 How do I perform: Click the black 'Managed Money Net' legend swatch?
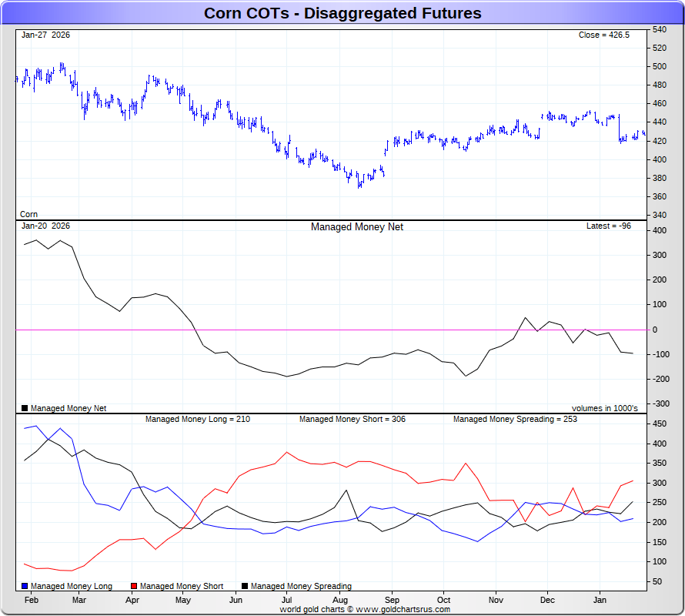point(25,408)
